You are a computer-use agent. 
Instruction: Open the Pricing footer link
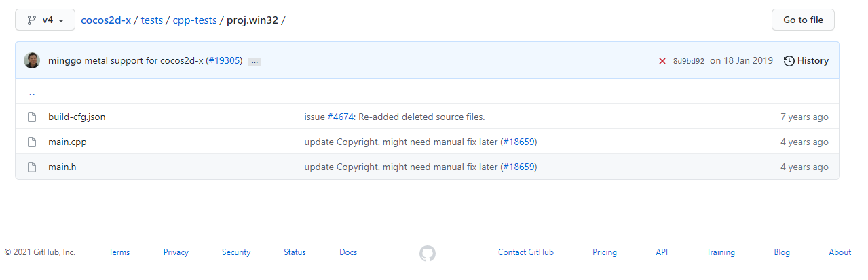(x=604, y=252)
